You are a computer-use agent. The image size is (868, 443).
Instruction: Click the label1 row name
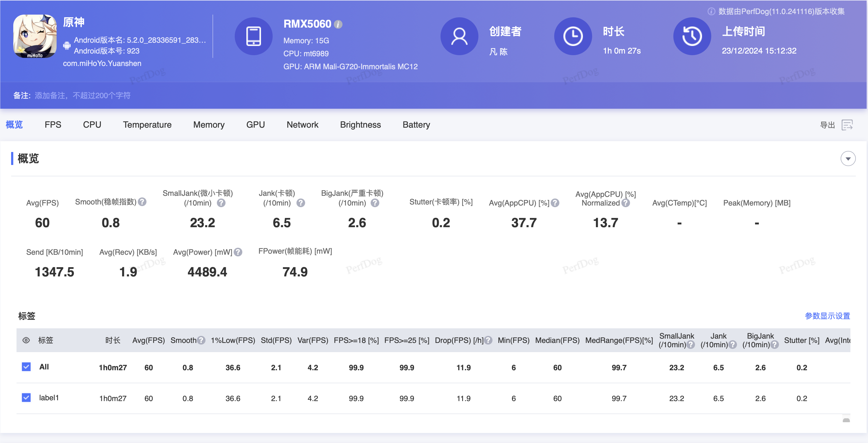49,398
